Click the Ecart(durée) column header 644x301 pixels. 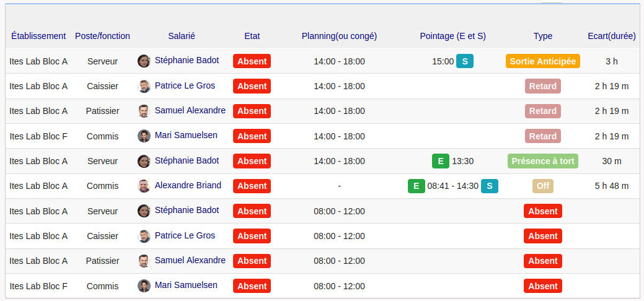(611, 36)
